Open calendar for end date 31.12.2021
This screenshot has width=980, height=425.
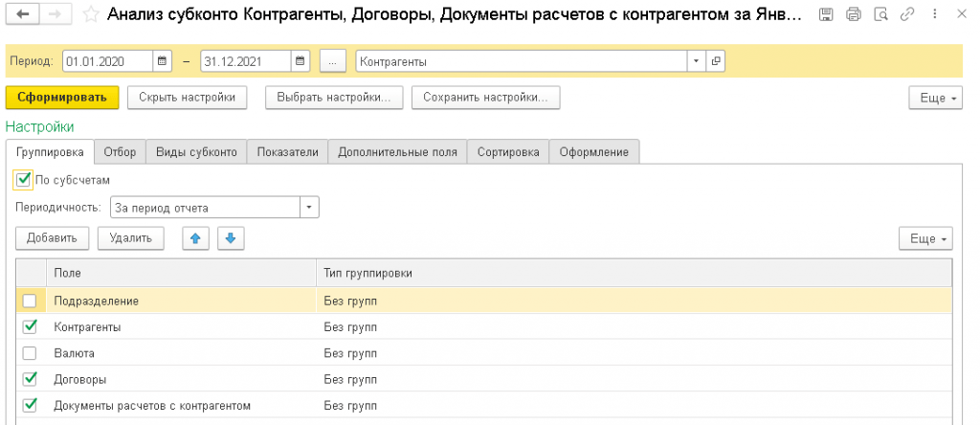pyautogui.click(x=301, y=61)
